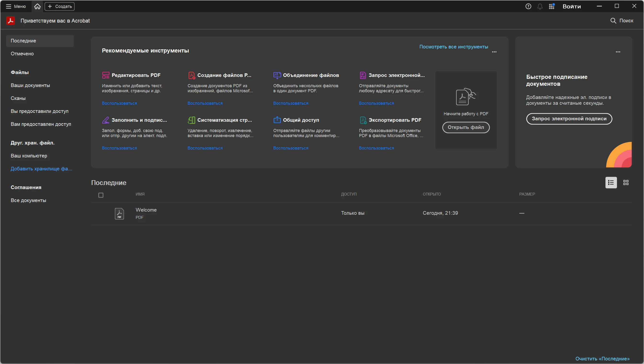Image resolution: width=644 pixels, height=364 pixels.
Task: Click the Export PDF tool icon
Action: (363, 120)
